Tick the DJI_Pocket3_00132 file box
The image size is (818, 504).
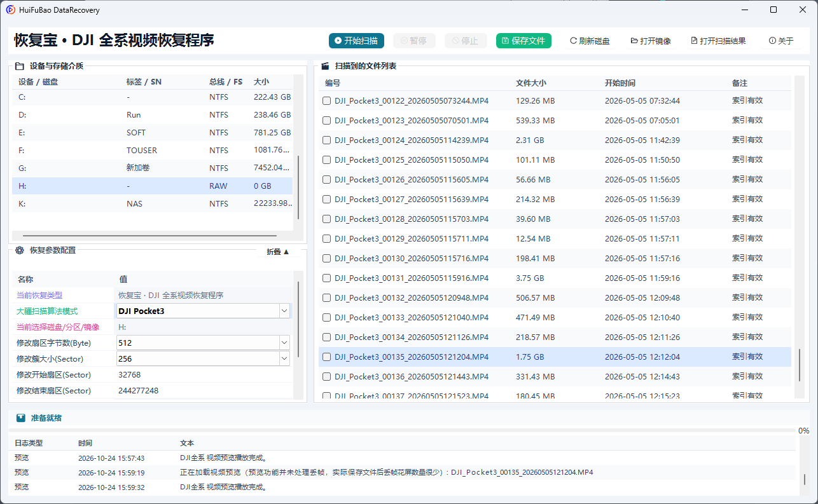(x=326, y=297)
